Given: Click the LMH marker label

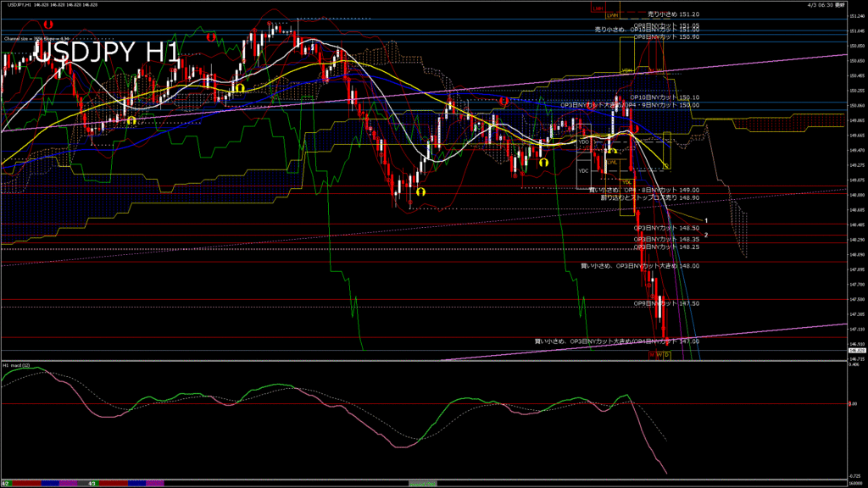Looking at the screenshot, I should [x=598, y=8].
